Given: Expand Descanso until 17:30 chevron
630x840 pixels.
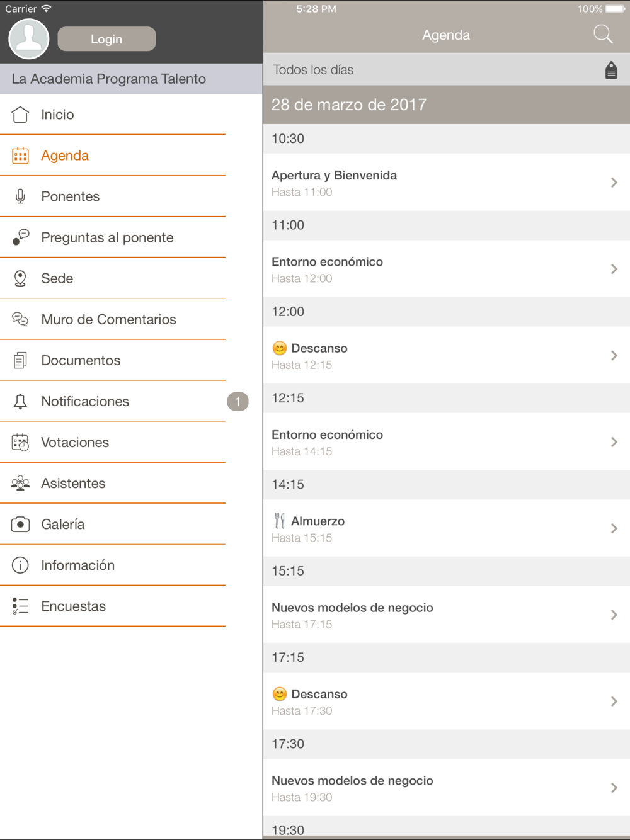Looking at the screenshot, I should [x=614, y=701].
